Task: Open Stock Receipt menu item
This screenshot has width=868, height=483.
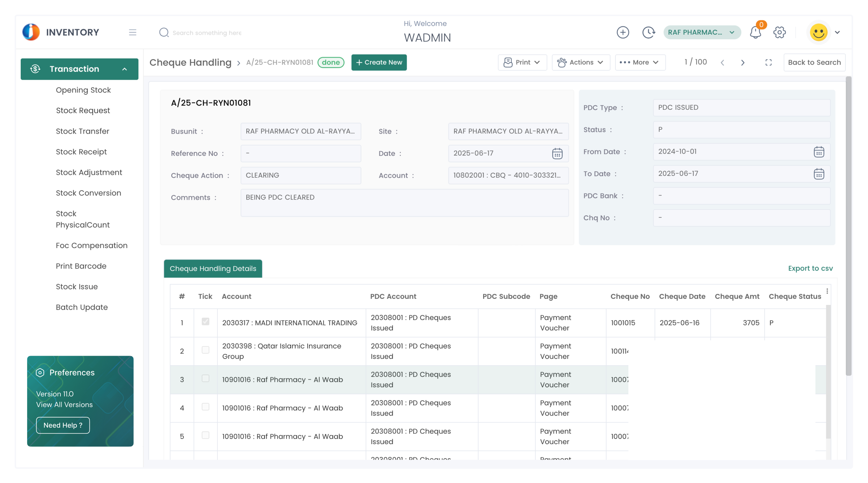Action: [82, 152]
